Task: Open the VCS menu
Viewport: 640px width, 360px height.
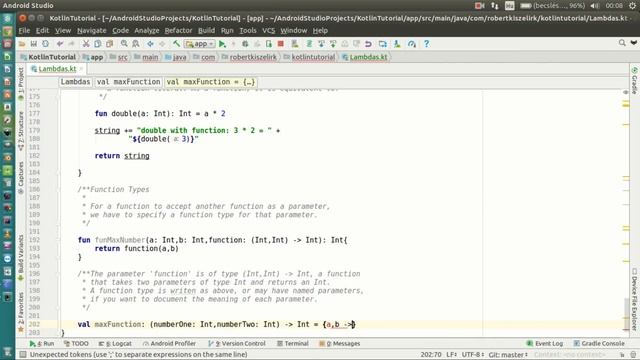Action: point(268,31)
